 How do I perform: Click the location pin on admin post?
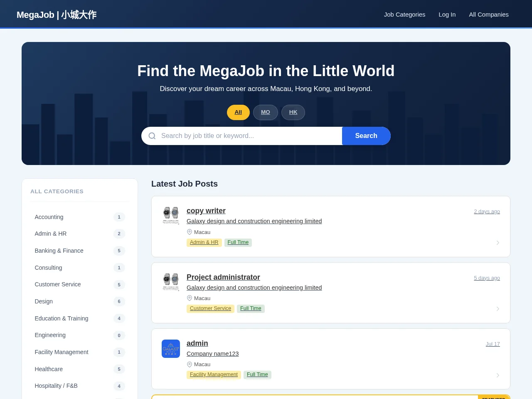coord(190,364)
